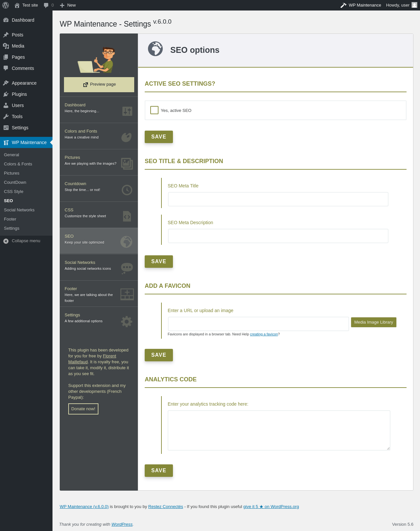Open Footer submenu in admin sidebar
Image resolution: width=420 pixels, height=531 pixels.
point(10,219)
